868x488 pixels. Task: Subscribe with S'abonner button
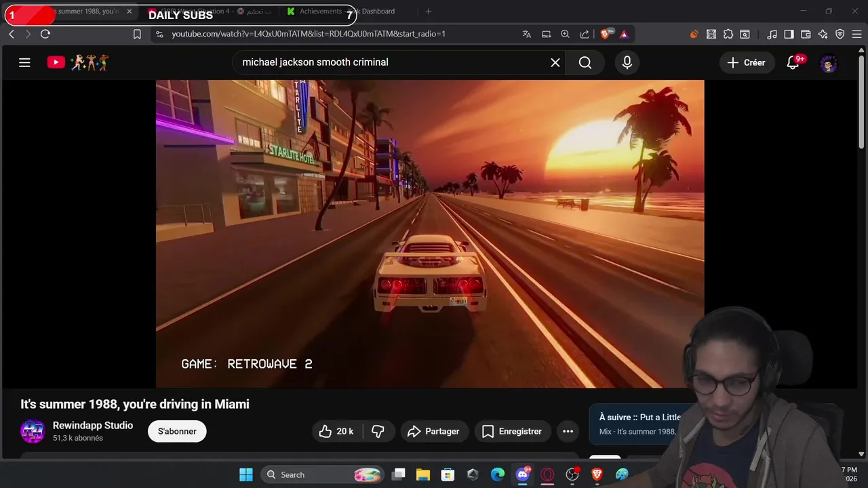point(177,431)
